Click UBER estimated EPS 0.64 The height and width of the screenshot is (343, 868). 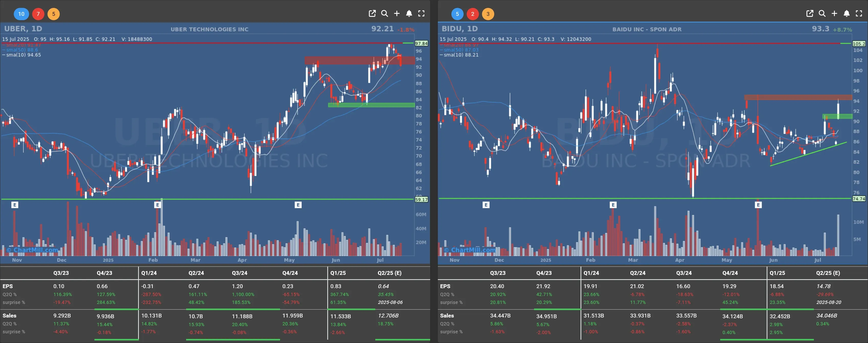click(383, 286)
